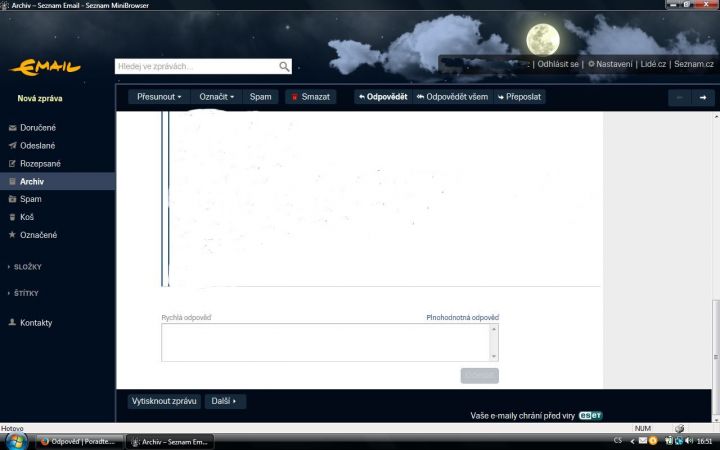Click the Kontakty person icon
This screenshot has width=720, height=450.
pyautogui.click(x=12, y=322)
